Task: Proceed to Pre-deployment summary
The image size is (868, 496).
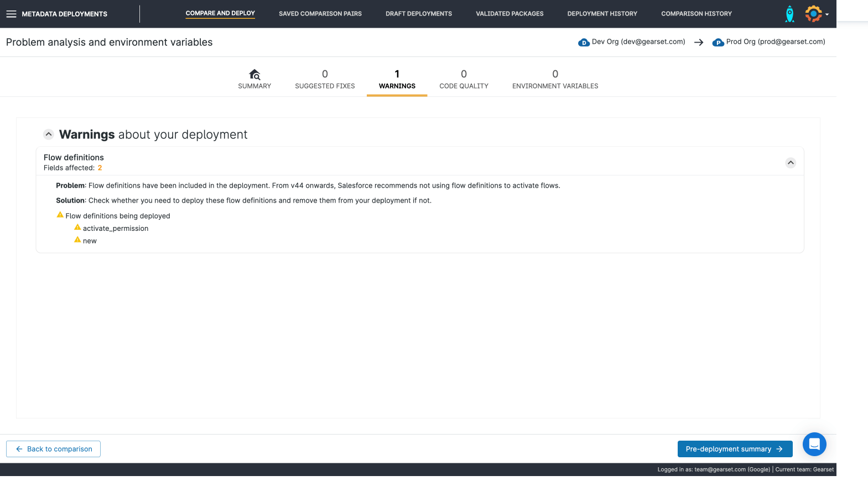Action: click(734, 449)
